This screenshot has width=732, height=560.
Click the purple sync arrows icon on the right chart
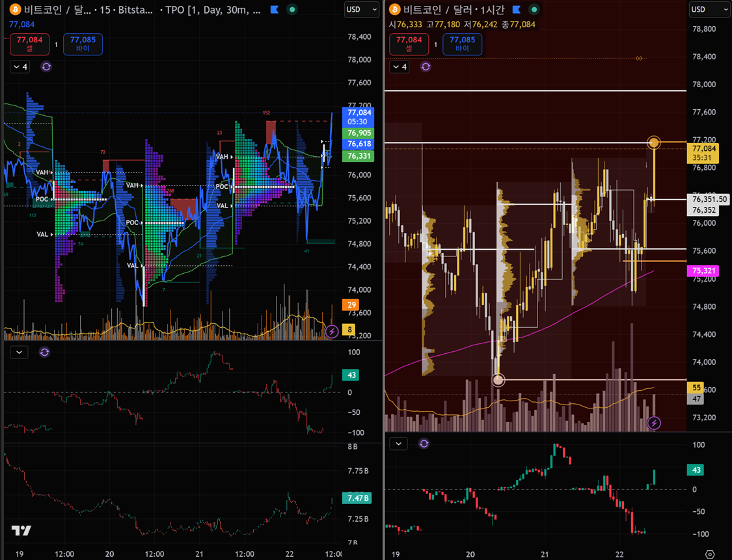[426, 66]
